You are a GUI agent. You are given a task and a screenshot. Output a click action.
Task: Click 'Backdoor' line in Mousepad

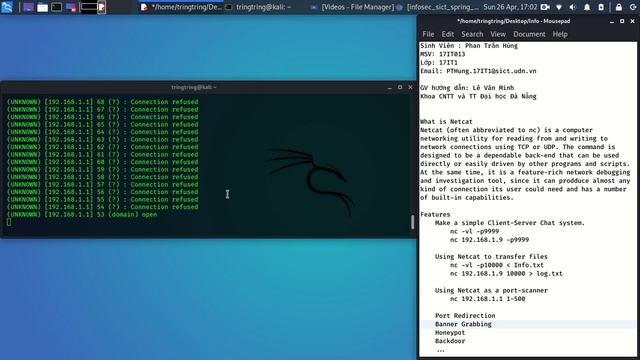450,341
